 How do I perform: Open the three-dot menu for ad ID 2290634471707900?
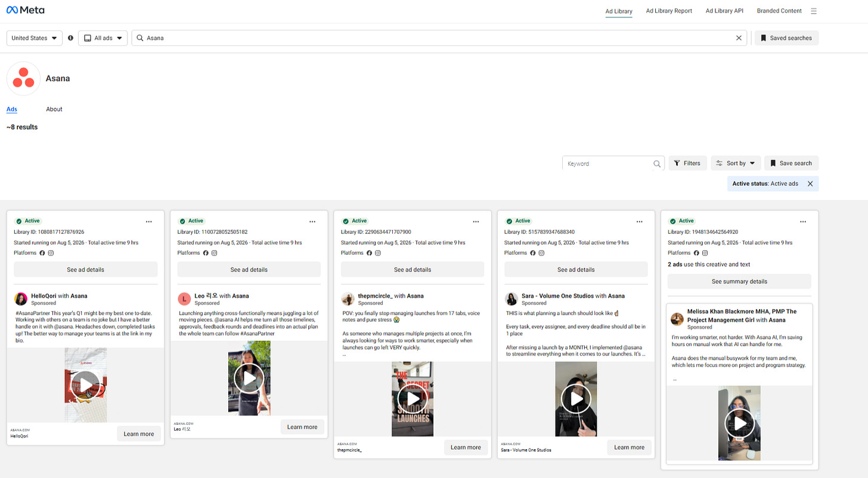tap(476, 221)
